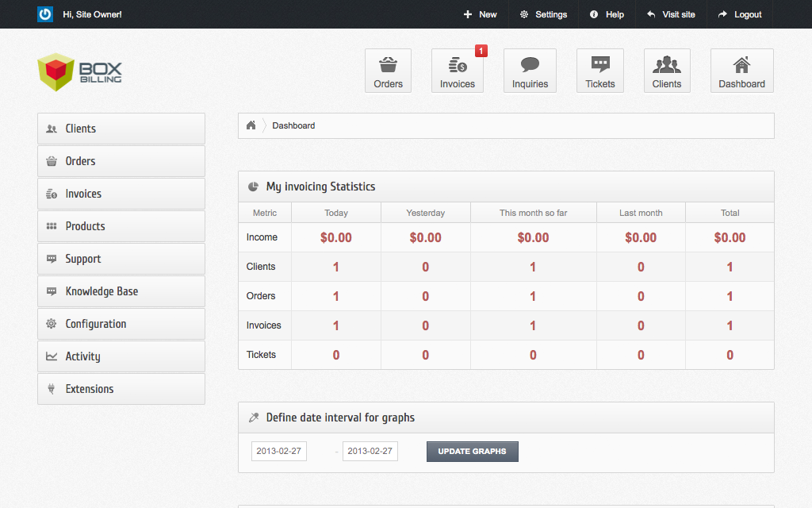Click the Orders basket icon shortcut
Screen dimensions: 812x508
388,71
